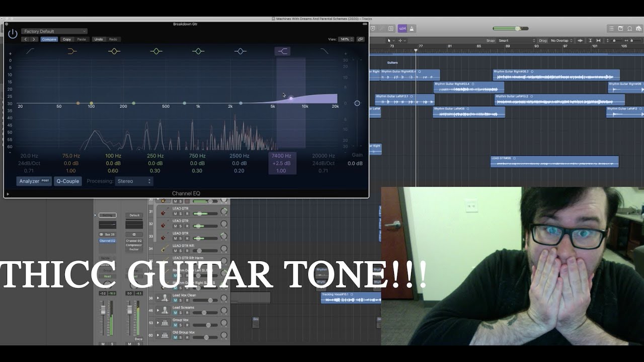Toggle the metronome button
This screenshot has width=644, height=362.
412,29
